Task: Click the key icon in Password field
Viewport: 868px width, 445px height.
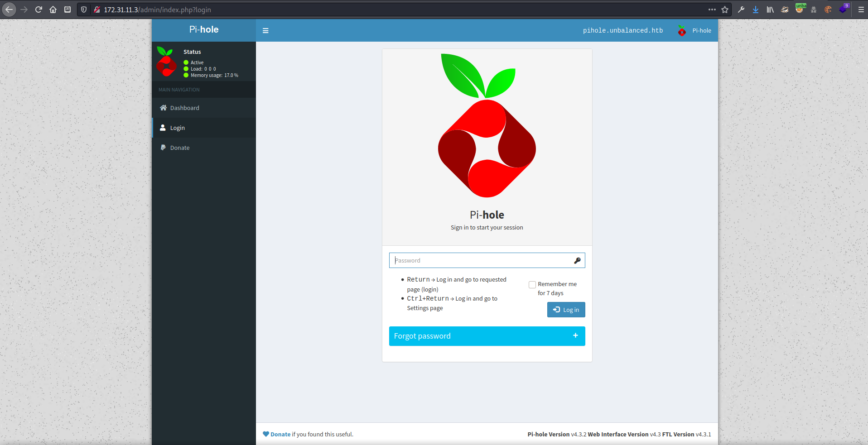Action: [x=577, y=260]
